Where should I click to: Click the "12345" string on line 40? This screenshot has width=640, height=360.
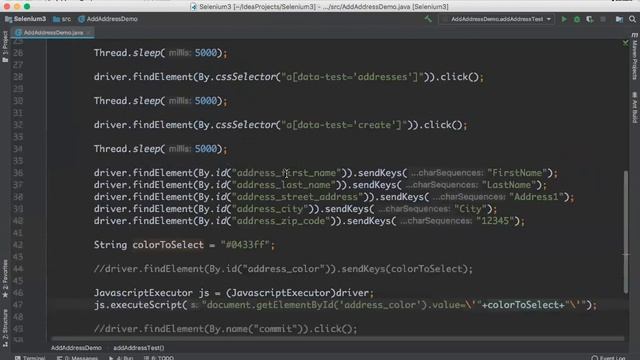[495, 221]
